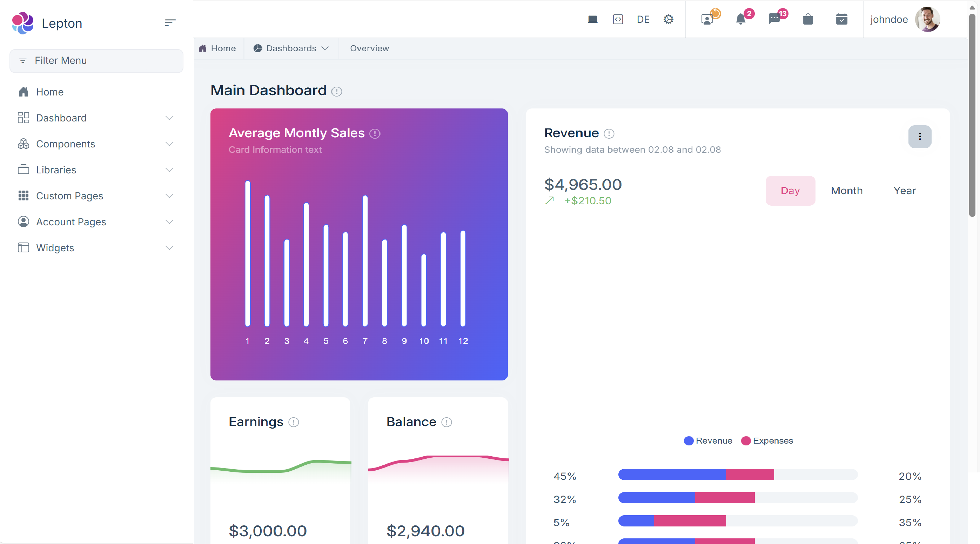Click the laptop appearance icon
980x544 pixels.
pos(592,19)
